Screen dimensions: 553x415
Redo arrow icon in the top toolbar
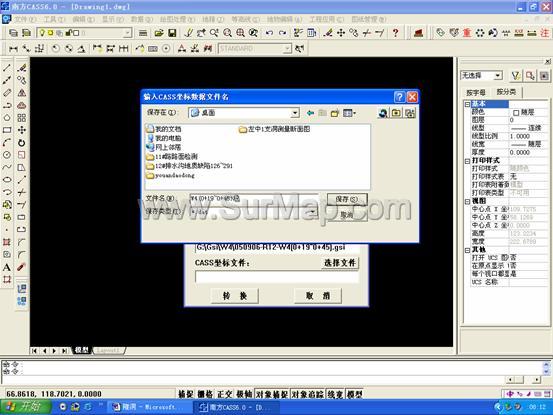[282, 33]
